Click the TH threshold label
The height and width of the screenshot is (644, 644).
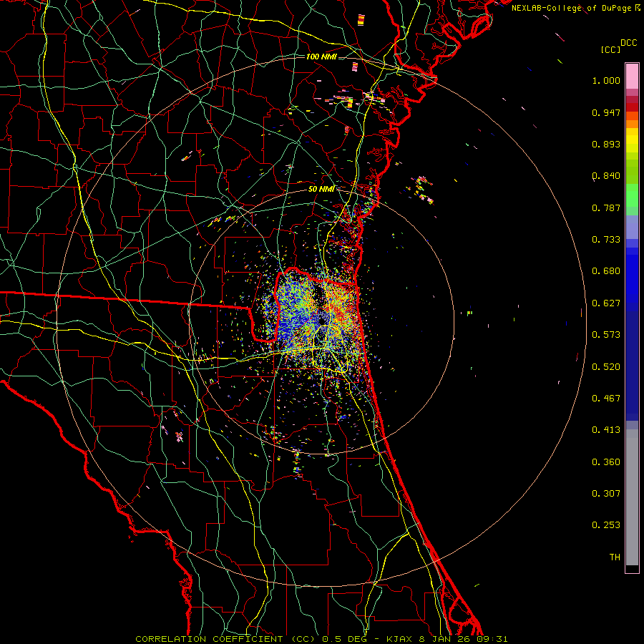615,557
